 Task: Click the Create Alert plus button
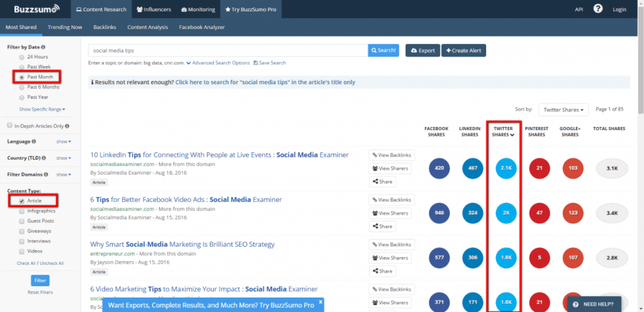(464, 50)
